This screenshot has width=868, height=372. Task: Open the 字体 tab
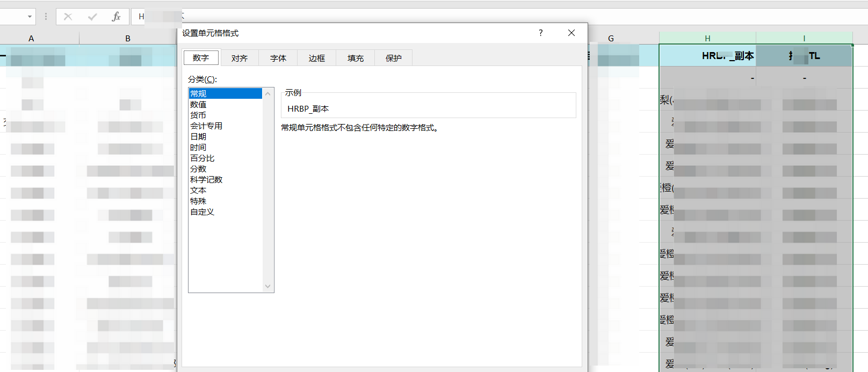point(278,58)
